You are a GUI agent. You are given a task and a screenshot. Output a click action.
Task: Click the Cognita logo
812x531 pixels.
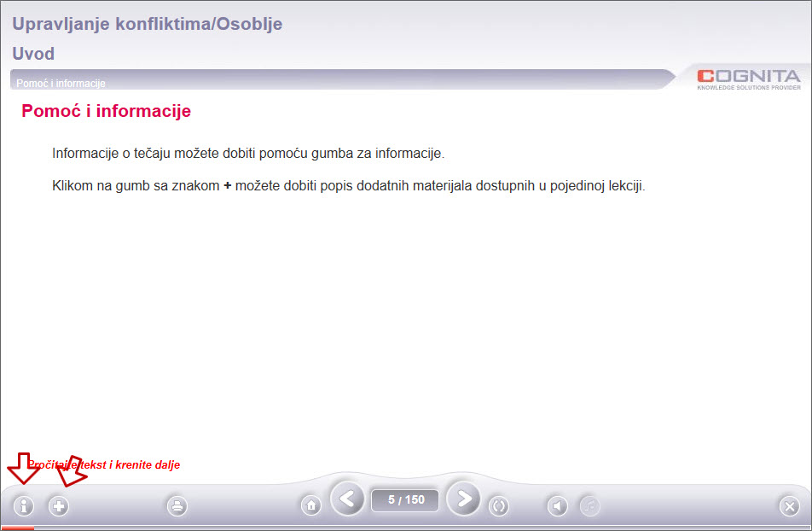pyautogui.click(x=748, y=79)
